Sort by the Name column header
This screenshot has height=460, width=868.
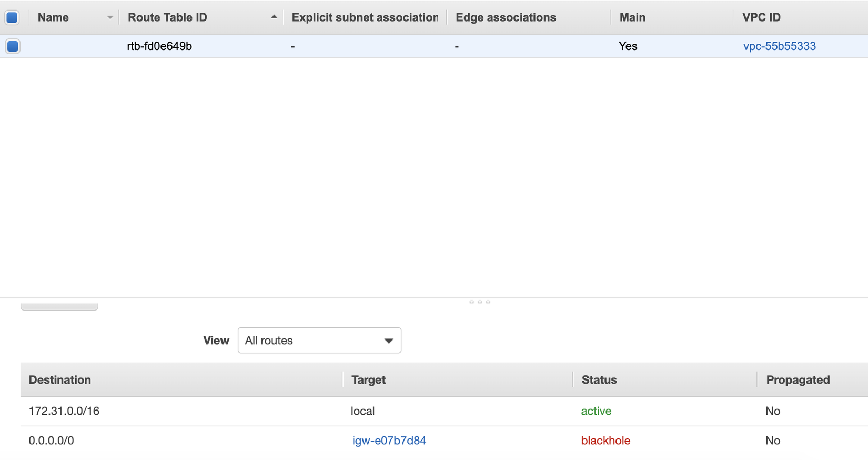pos(53,17)
